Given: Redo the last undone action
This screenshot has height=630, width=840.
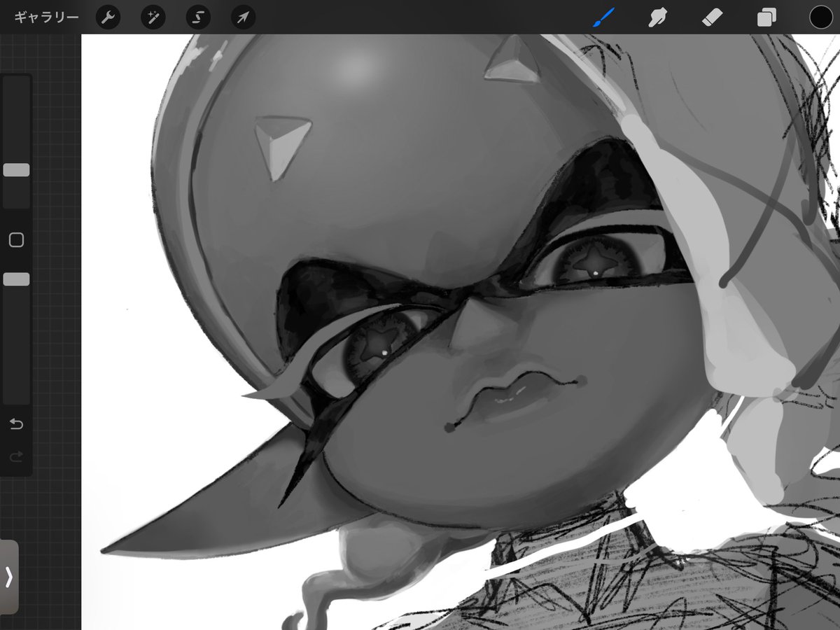Looking at the screenshot, I should coord(16,457).
